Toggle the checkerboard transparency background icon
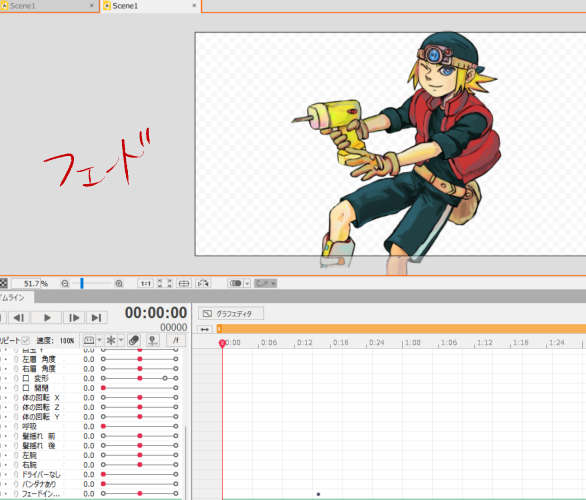Image resolution: width=586 pixels, height=500 pixels. [x=3, y=283]
